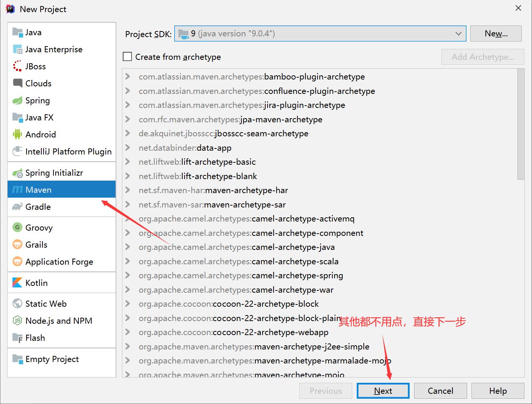Click the Gradle elephant icon
This screenshot has width=532, height=404.
[x=17, y=207]
